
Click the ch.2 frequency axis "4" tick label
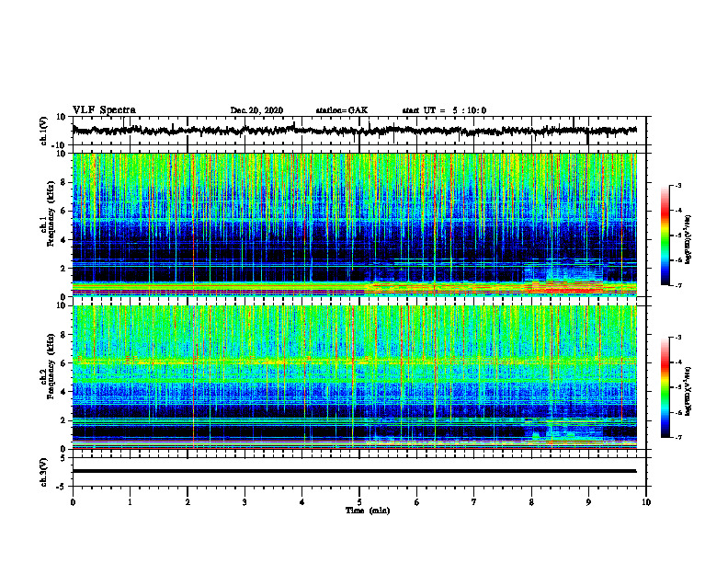63,392
